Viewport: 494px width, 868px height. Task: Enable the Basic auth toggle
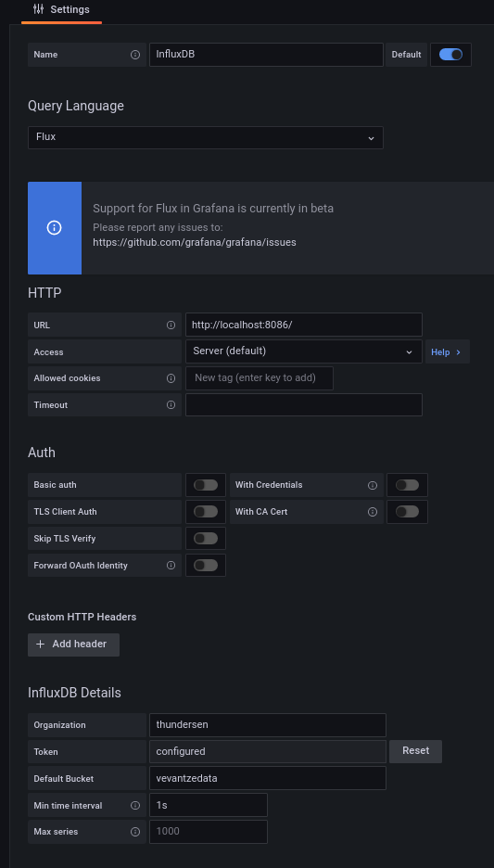pos(206,485)
